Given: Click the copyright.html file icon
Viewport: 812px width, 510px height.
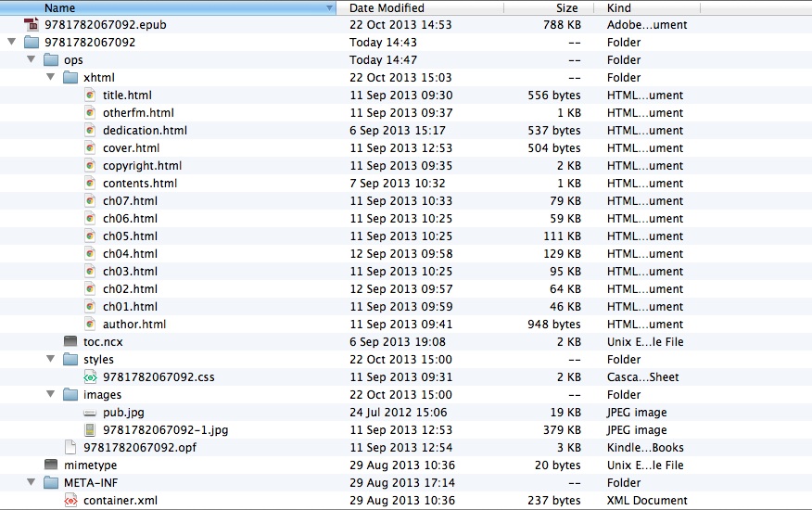Looking at the screenshot, I should pos(90,165).
